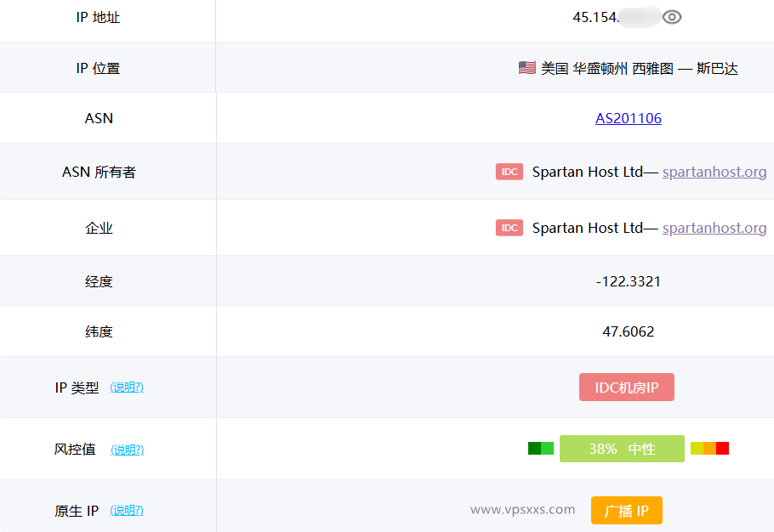Screen dimensions: 774x532
Task: Click the orange 广播 IP tag
Action: (x=626, y=511)
